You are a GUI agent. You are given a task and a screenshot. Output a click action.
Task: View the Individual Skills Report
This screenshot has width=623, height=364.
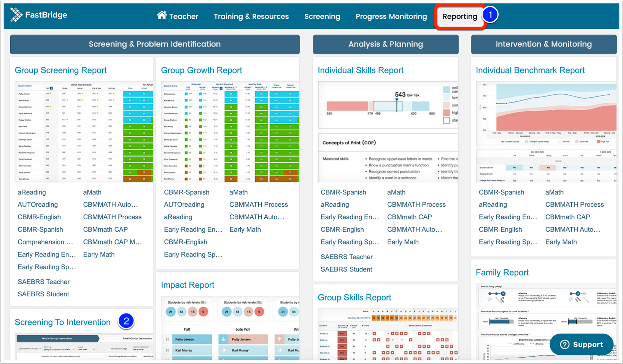pyautogui.click(x=360, y=70)
